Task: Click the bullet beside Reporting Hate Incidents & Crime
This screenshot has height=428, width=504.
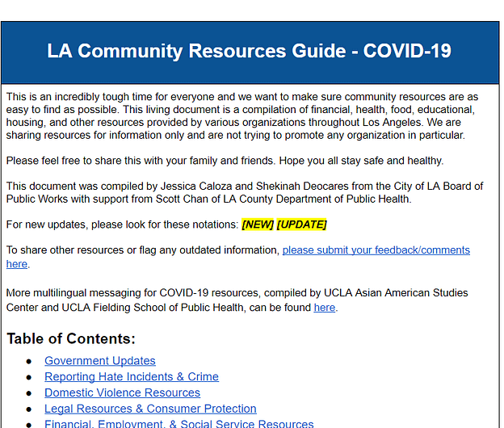Action: coord(29,377)
